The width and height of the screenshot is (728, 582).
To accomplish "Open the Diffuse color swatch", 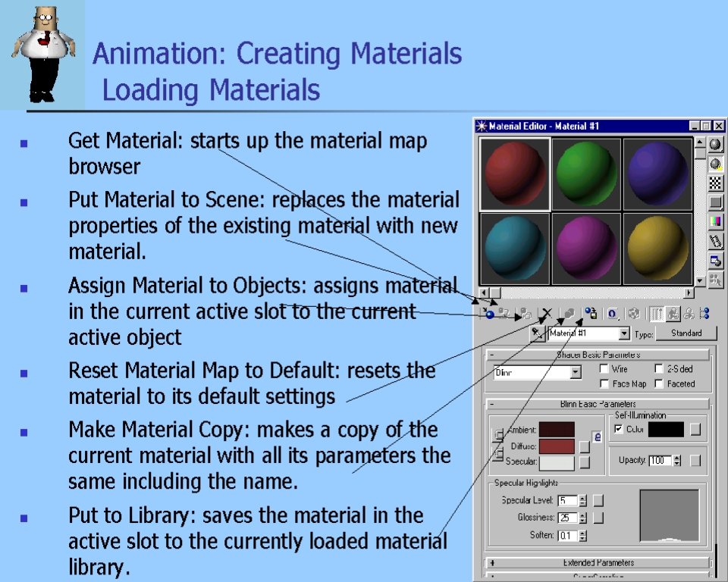I will coord(557,446).
